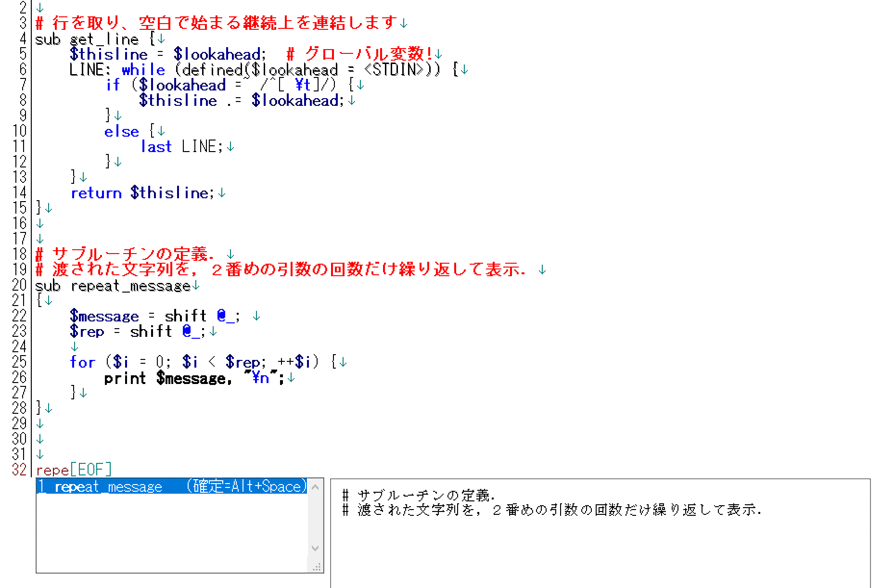Click the <STDIN> token on line 6
This screenshot has width=894, height=588.
(395, 70)
